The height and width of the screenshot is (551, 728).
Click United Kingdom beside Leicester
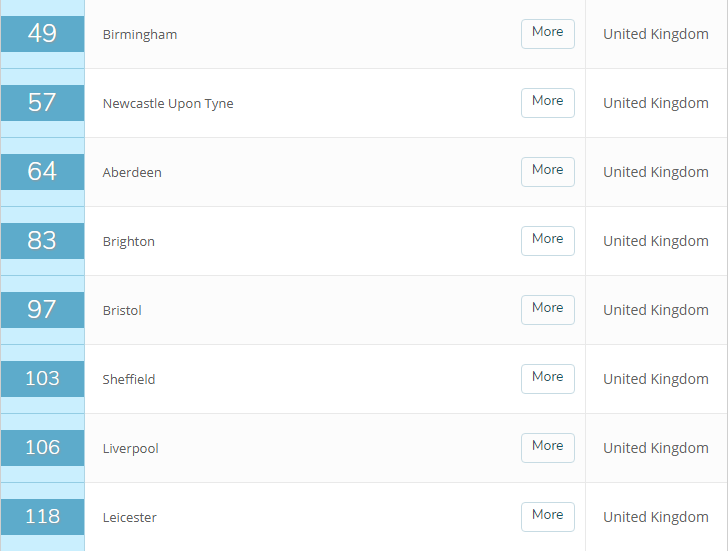click(656, 517)
